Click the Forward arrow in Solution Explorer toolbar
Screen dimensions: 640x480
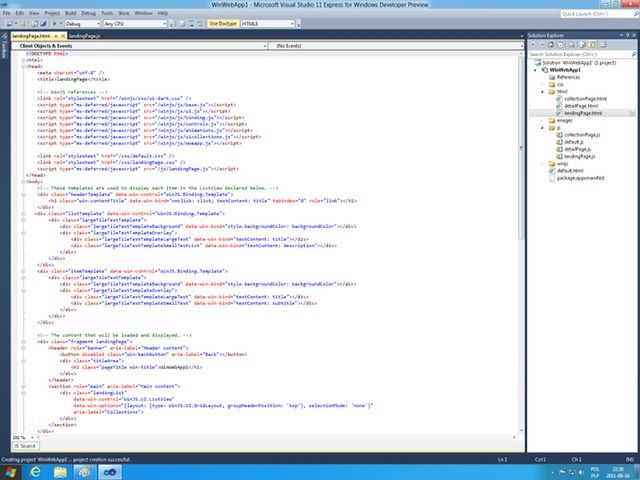point(542,44)
